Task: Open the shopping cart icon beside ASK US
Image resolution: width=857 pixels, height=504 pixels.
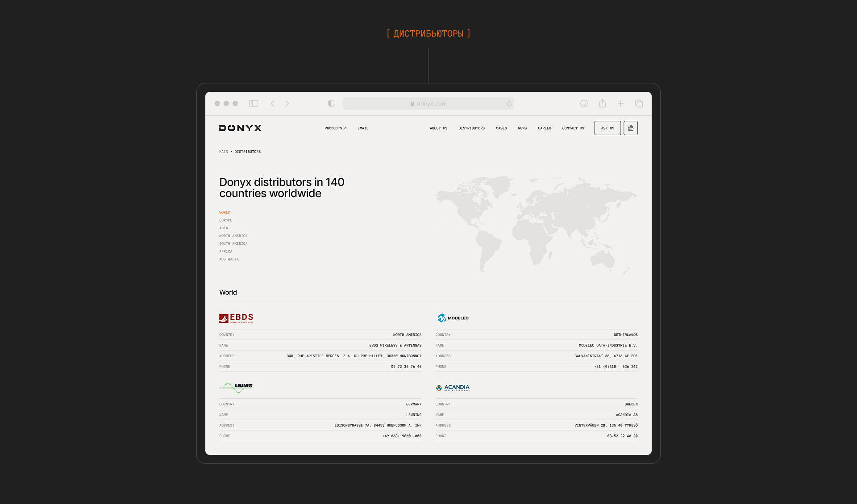Action: point(630,128)
